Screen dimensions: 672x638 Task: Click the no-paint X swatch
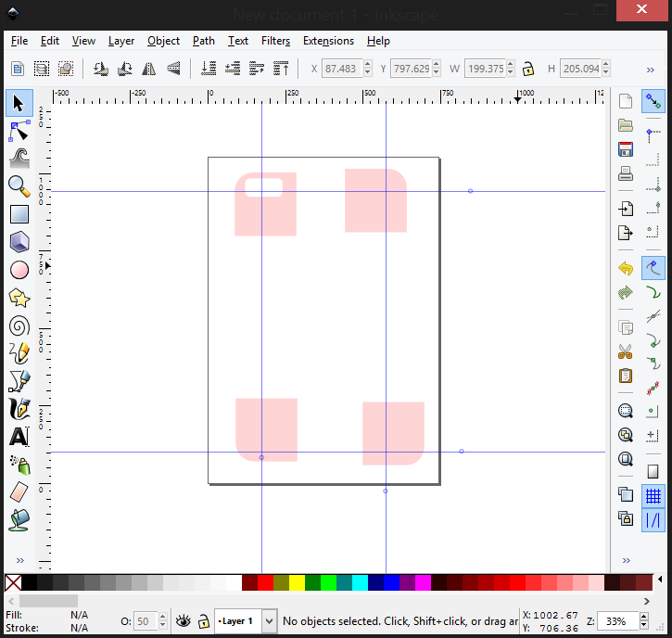(13, 583)
